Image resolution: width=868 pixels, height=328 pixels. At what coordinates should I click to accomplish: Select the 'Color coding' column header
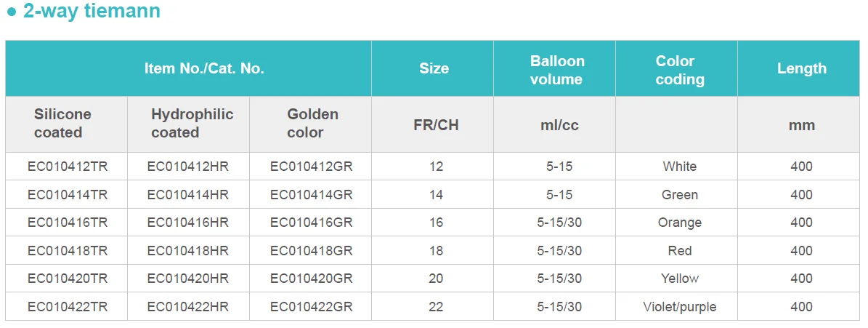click(679, 70)
